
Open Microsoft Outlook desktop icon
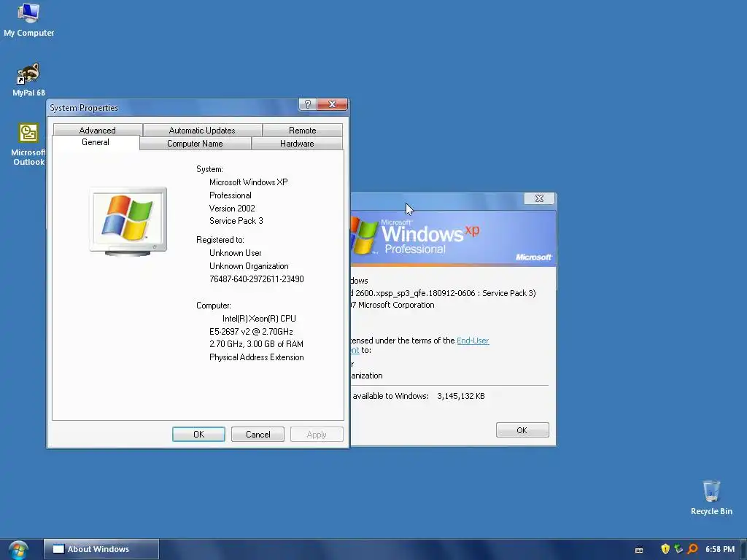pos(28,144)
